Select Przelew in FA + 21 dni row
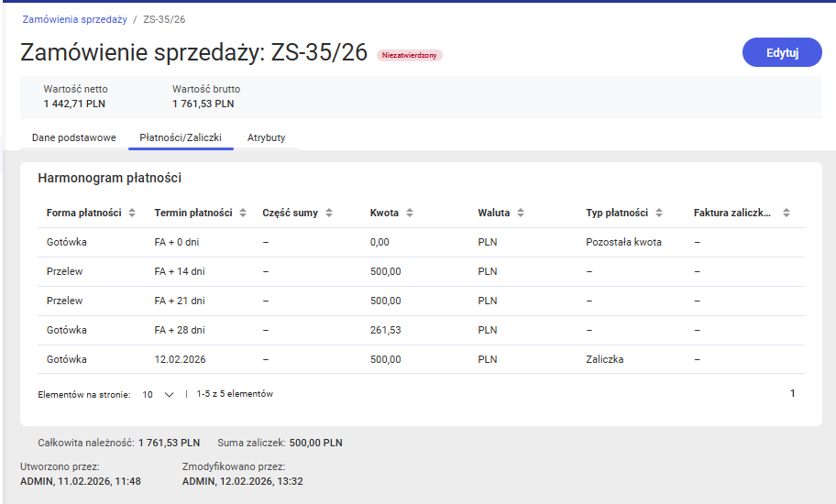Viewport: 836px width, 504px height. [x=64, y=301]
